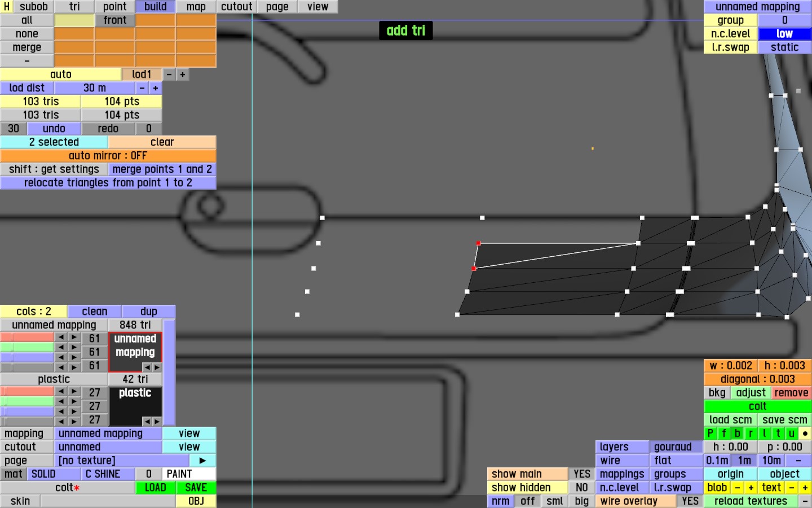Image resolution: width=812 pixels, height=508 pixels.
Task: Select sml normals option
Action: (x=555, y=501)
